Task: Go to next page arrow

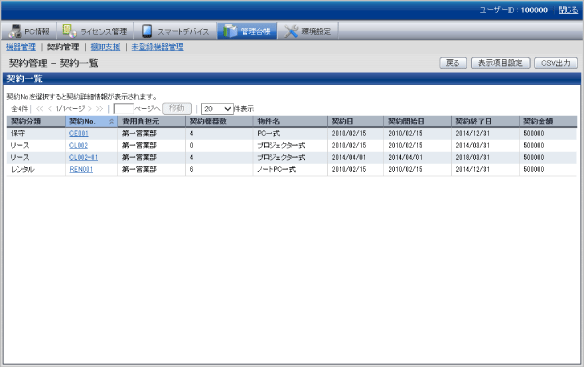Action: [x=89, y=109]
